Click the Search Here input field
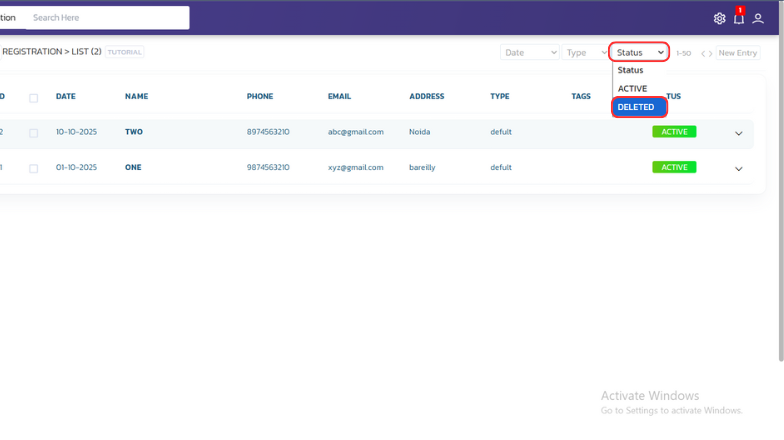The height and width of the screenshot is (440, 784). (107, 18)
